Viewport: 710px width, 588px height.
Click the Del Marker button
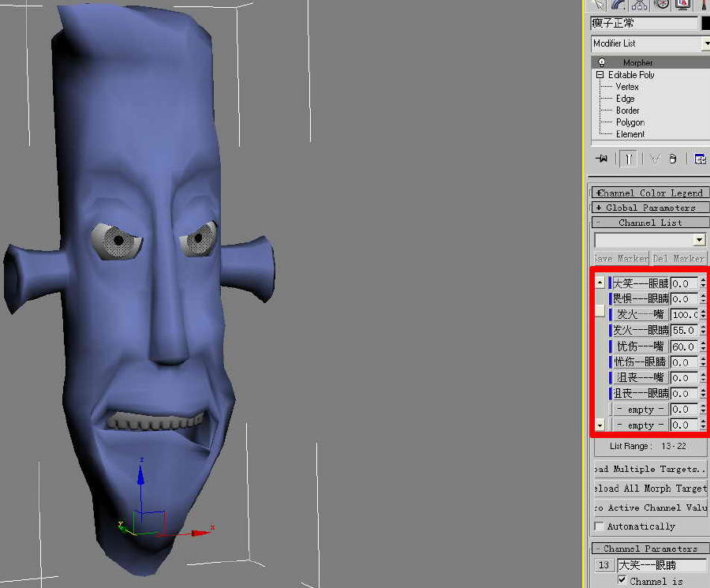pyautogui.click(x=678, y=258)
